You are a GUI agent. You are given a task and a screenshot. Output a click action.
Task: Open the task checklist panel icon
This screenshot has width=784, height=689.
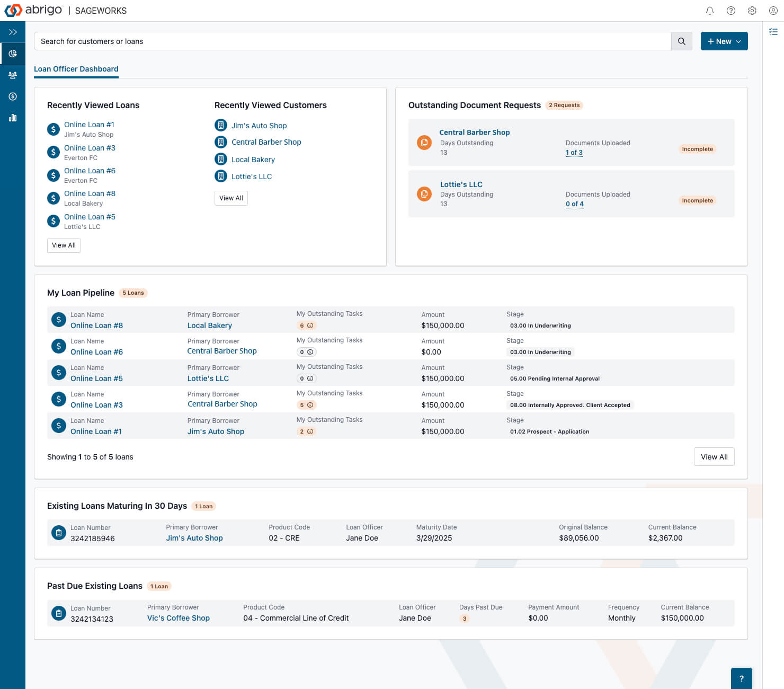772,32
